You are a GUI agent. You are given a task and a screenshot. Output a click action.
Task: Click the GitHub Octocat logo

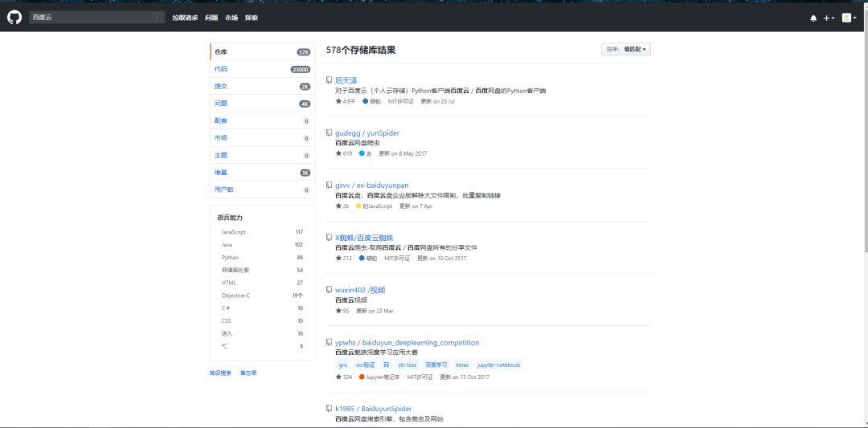pyautogui.click(x=14, y=17)
